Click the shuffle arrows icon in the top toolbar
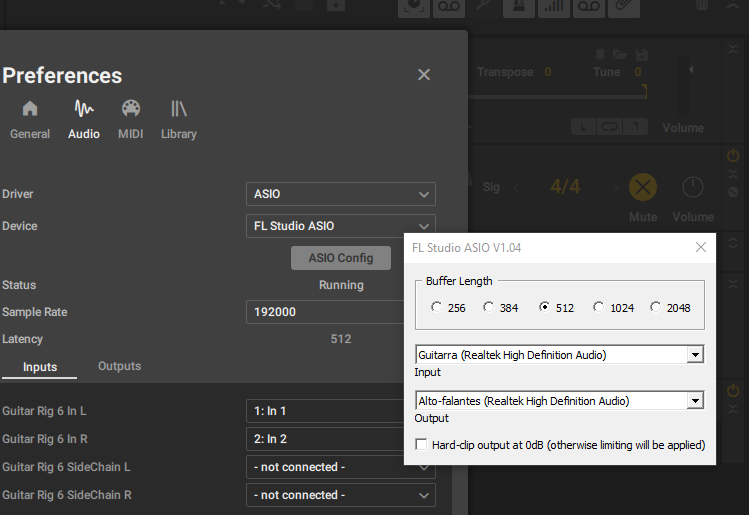This screenshot has width=749, height=515. [x=272, y=4]
